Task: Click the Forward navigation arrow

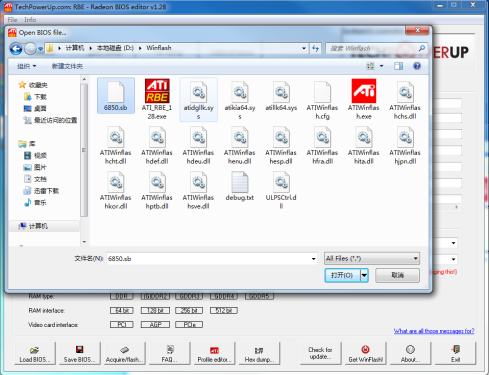Action: (30, 49)
